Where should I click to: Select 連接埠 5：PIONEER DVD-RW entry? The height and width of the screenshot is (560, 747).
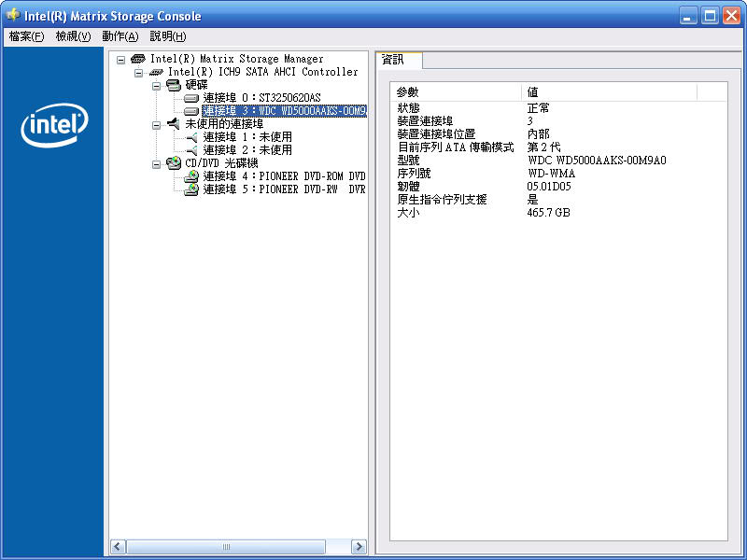(285, 189)
